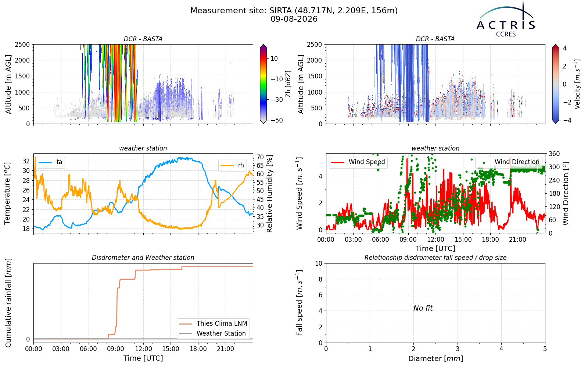Click the 'Weather Station' legend label

click(221, 333)
